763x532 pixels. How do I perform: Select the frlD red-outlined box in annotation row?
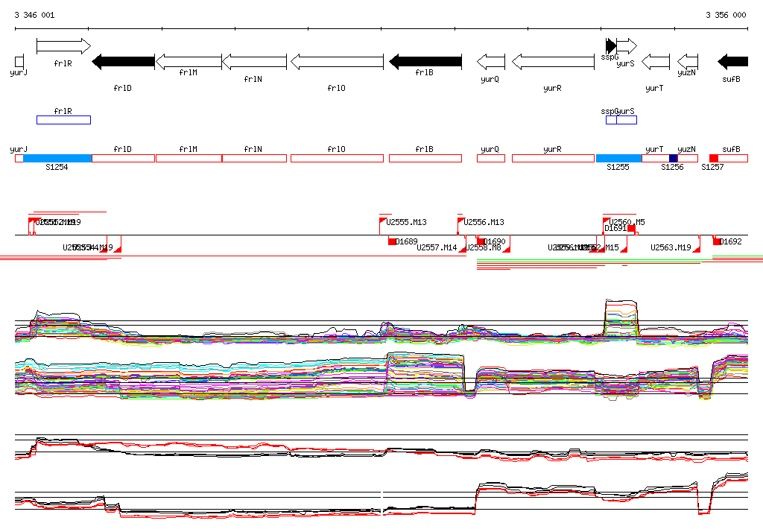coord(123,158)
